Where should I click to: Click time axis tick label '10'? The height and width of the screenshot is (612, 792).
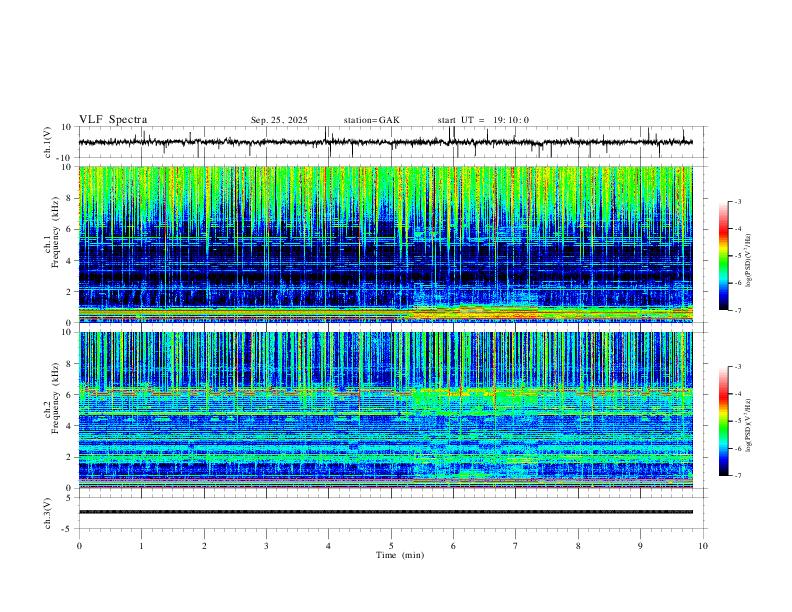703,546
